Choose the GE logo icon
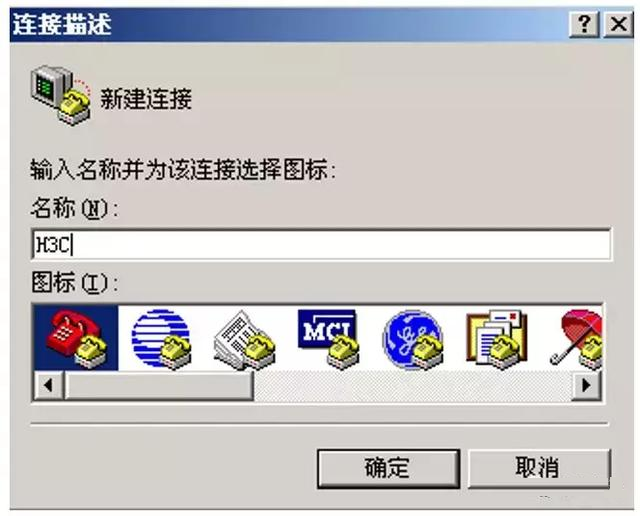The width and height of the screenshot is (640, 516). pyautogui.click(x=413, y=340)
